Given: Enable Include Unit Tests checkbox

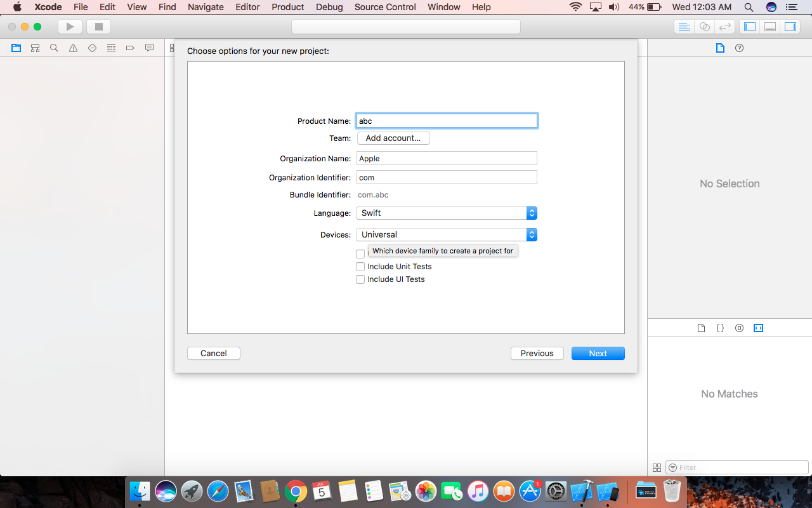Looking at the screenshot, I should point(360,267).
